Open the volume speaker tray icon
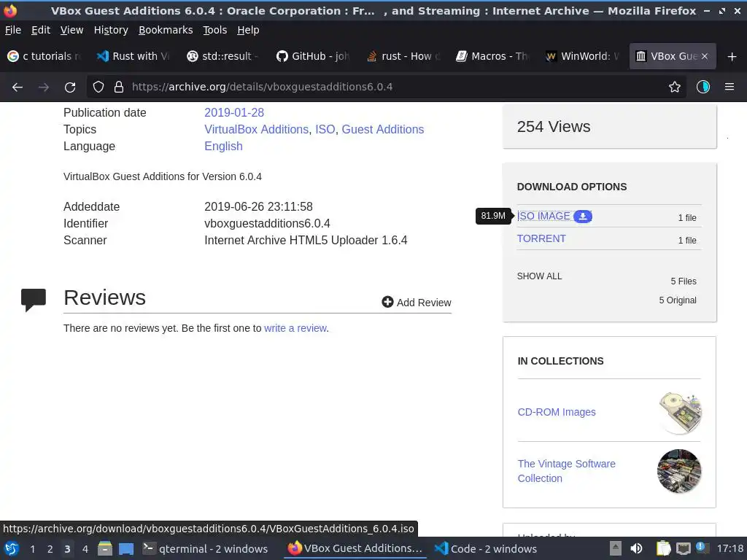The image size is (747, 560). click(636, 548)
